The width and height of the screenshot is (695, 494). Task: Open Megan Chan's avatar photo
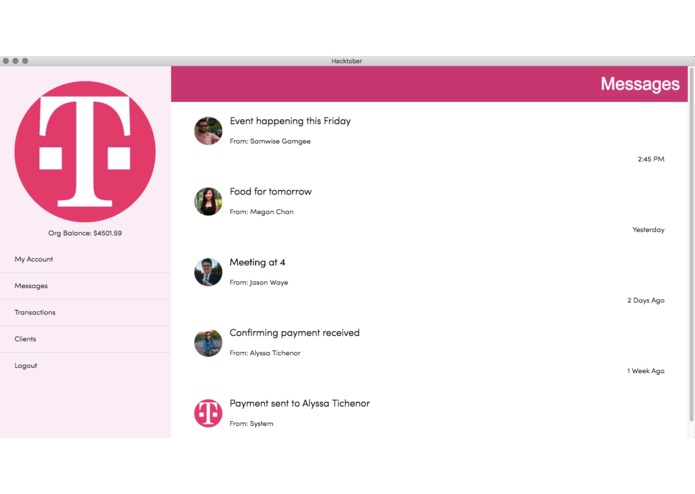208,201
